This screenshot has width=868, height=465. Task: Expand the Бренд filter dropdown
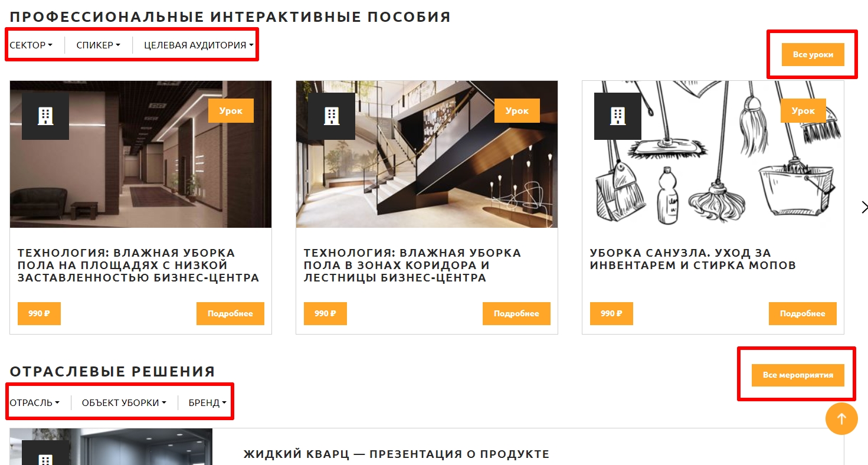coord(208,403)
